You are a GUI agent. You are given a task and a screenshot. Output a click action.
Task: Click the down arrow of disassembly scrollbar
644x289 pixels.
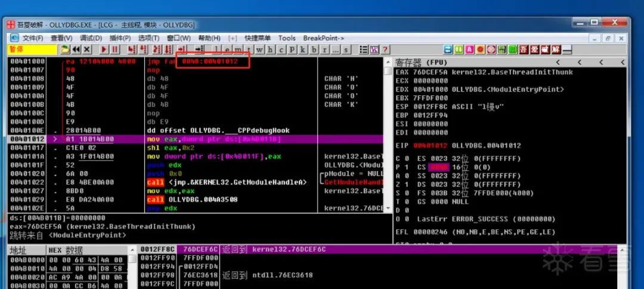click(x=388, y=209)
